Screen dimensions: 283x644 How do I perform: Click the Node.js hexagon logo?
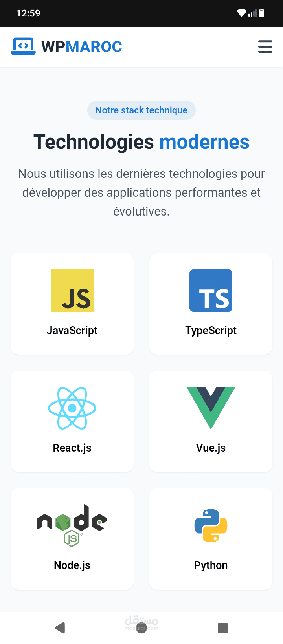(x=72, y=525)
